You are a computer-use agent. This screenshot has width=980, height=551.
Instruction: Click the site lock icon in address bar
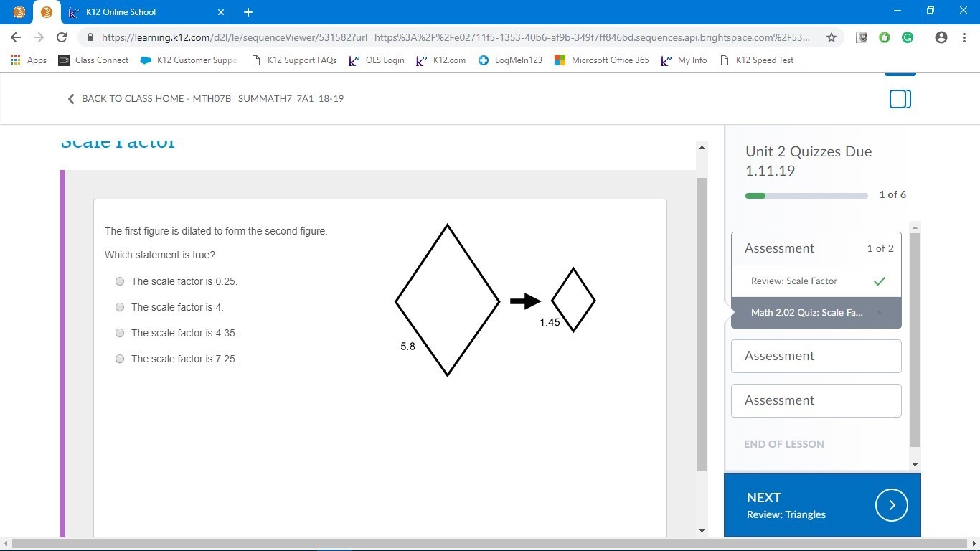(x=90, y=37)
